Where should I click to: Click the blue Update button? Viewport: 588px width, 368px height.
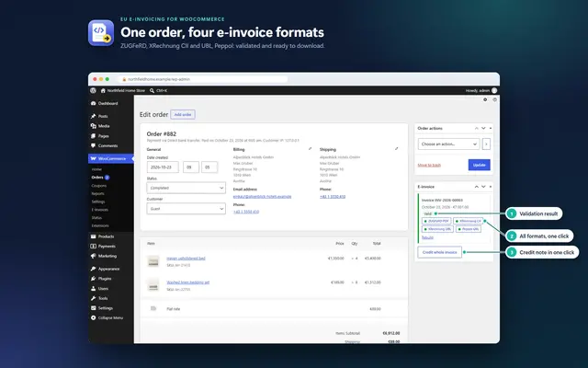pos(480,165)
